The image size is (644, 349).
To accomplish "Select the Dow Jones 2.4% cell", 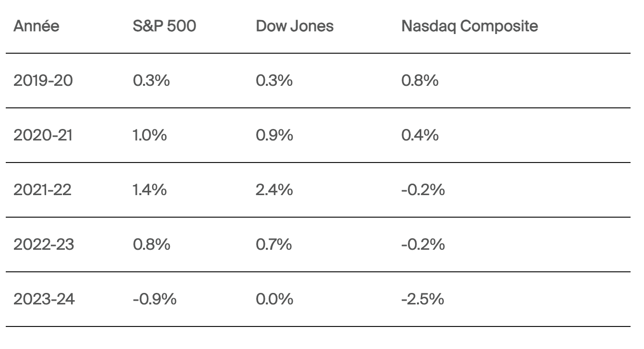I will (x=274, y=190).
